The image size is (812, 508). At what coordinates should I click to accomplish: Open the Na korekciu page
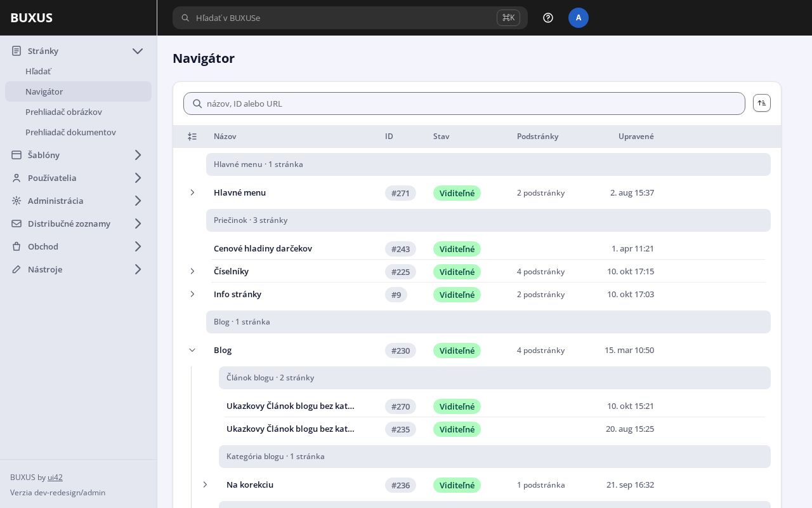pyautogui.click(x=250, y=485)
